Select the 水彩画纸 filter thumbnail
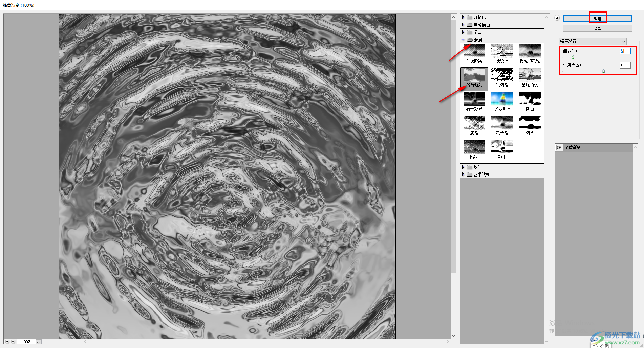 point(502,101)
